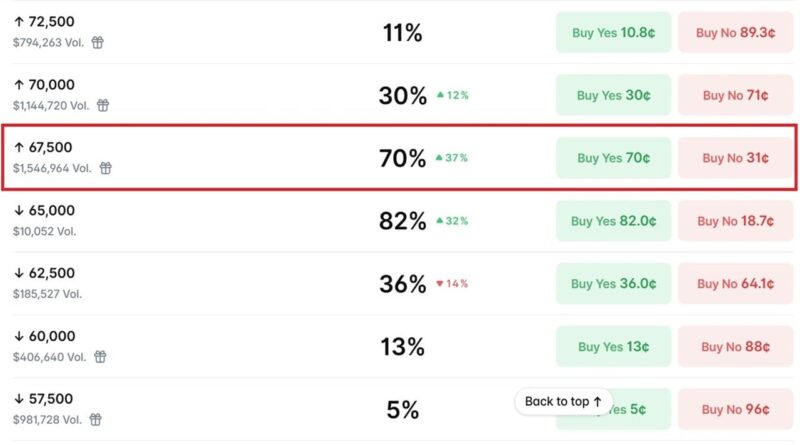Jump up with Back to top button

click(563, 402)
